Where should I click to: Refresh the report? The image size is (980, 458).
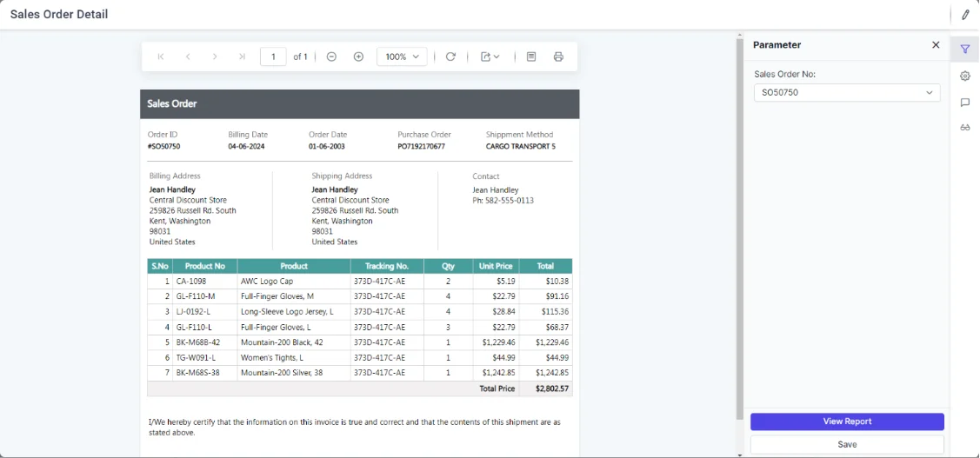pyautogui.click(x=450, y=56)
